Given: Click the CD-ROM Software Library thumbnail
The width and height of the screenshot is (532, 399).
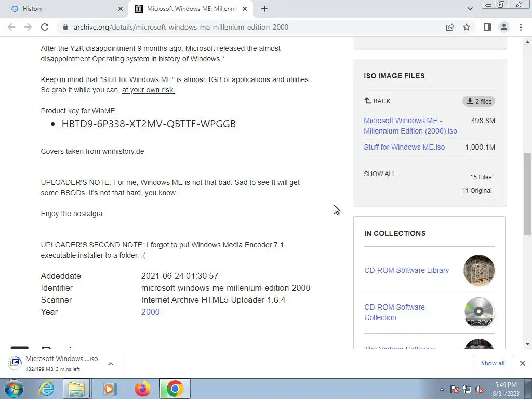Looking at the screenshot, I should tap(478, 270).
